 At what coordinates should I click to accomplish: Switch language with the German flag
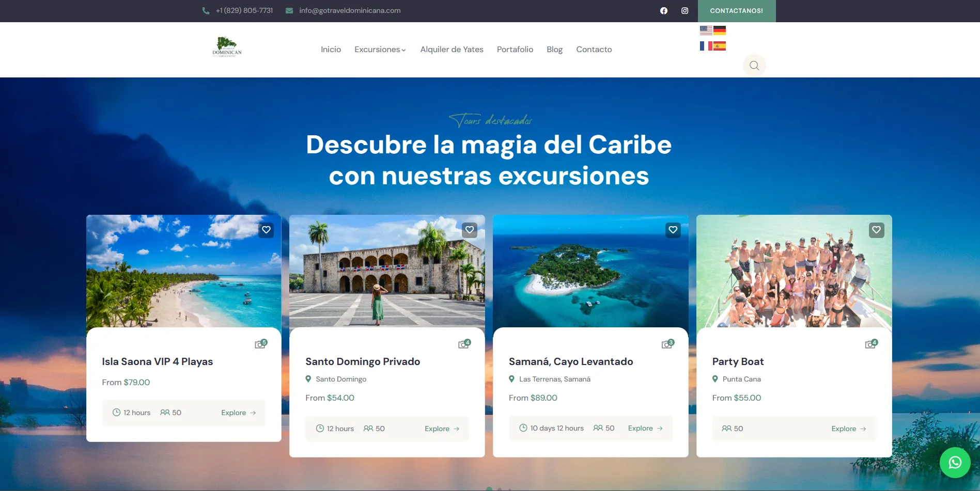pyautogui.click(x=720, y=30)
